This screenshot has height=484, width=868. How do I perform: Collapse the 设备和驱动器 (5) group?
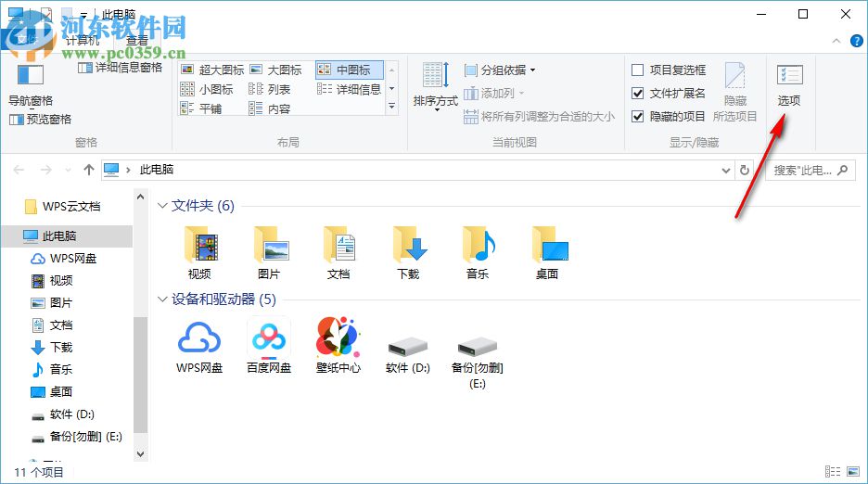pos(162,299)
